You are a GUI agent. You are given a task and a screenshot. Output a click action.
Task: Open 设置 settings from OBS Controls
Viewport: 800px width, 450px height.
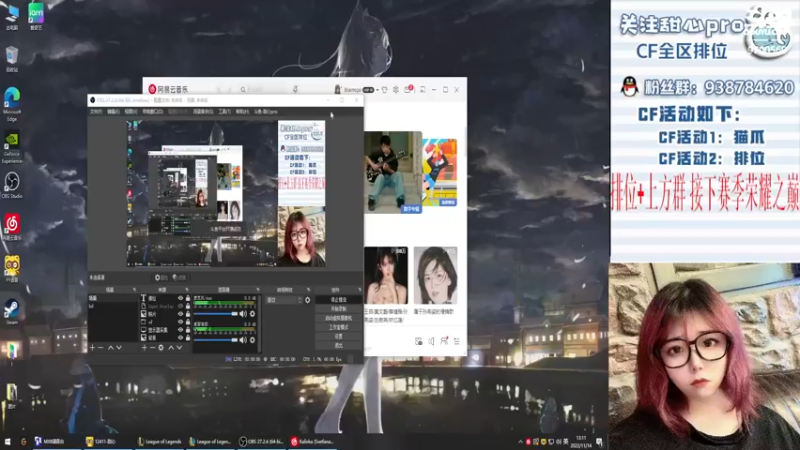pyautogui.click(x=339, y=336)
